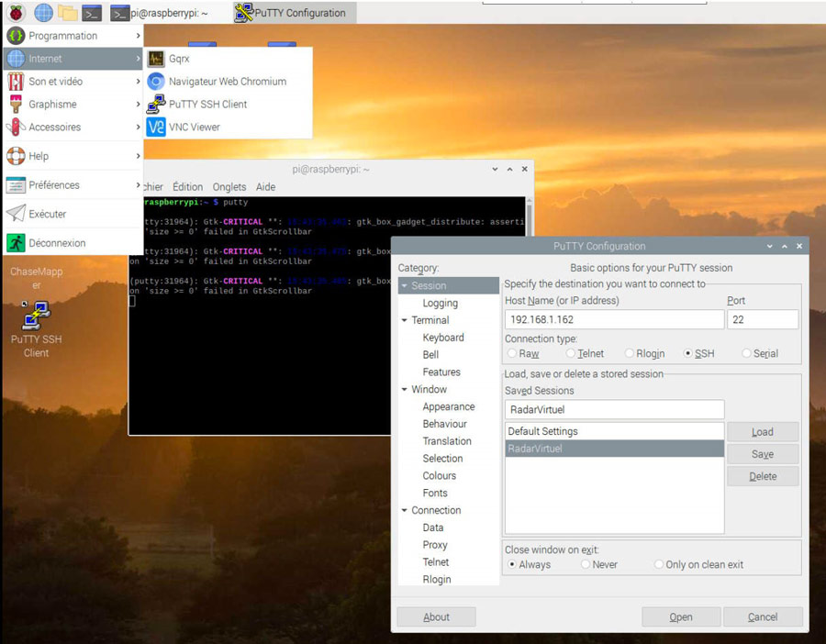Select Proxy in the category tree
This screenshot has height=644, width=826.
pos(435,545)
